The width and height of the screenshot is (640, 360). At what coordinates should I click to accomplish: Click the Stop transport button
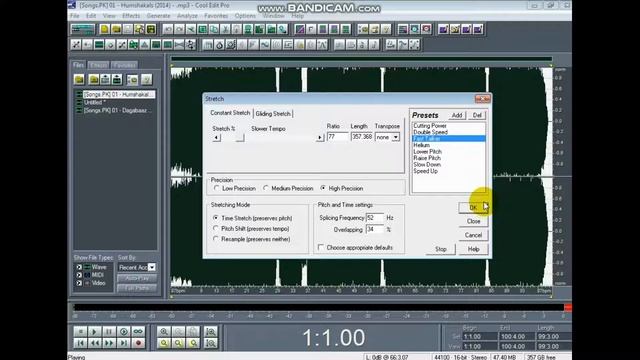[80, 331]
